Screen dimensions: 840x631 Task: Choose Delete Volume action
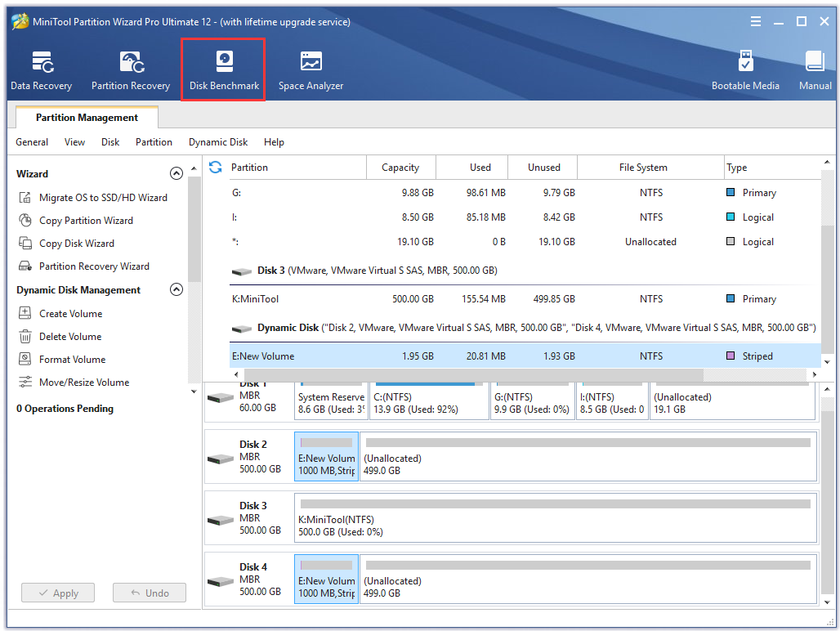pos(60,337)
